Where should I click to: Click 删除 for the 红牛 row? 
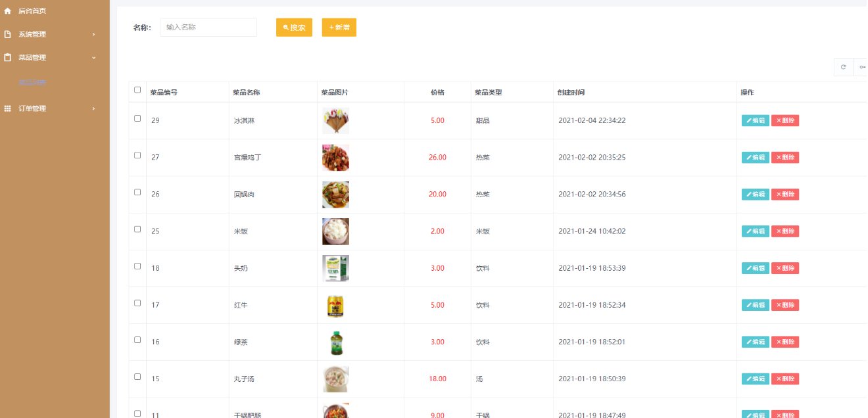(784, 305)
